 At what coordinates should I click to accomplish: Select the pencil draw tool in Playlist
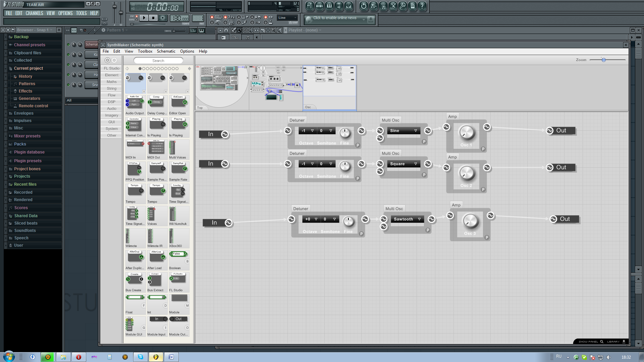click(234, 30)
